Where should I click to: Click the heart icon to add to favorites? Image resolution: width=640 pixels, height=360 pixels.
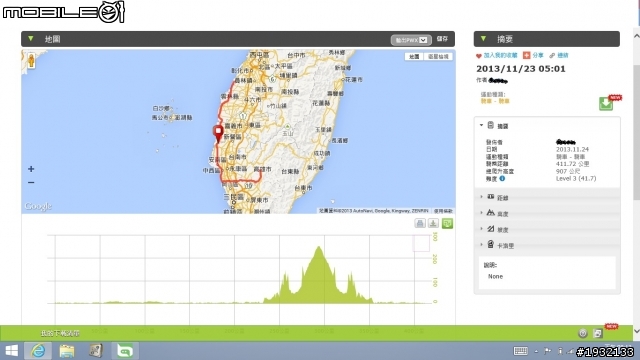(479, 56)
